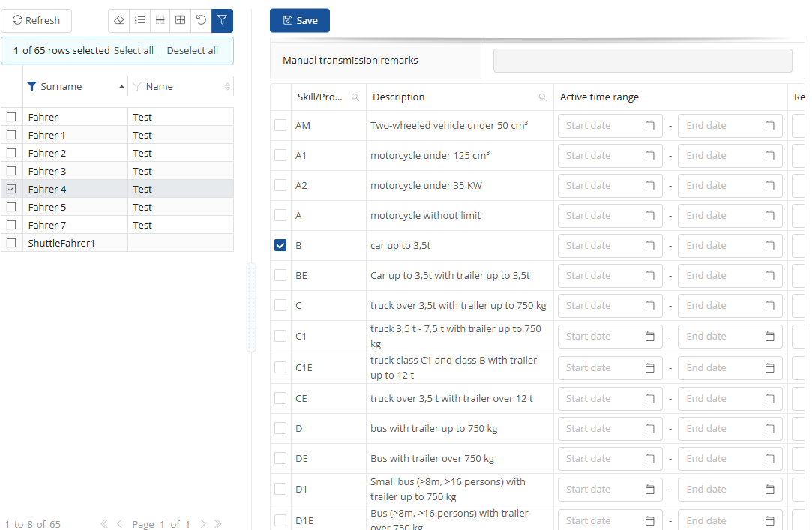812x530 pixels.
Task: Open End date calendar picker for BE row
Action: coord(769,276)
